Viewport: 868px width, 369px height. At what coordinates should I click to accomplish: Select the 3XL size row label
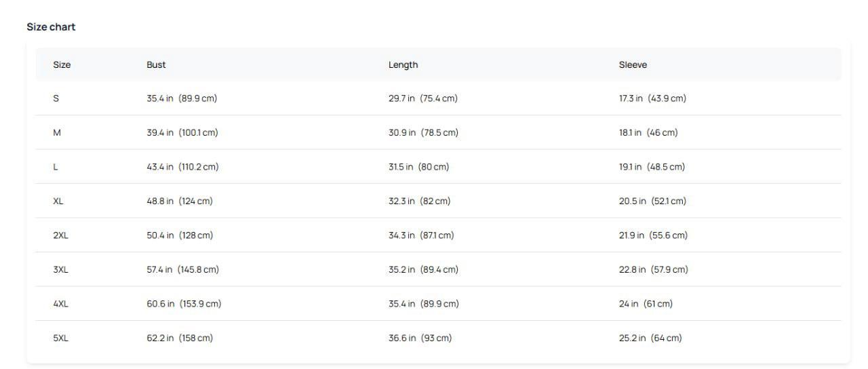60,270
